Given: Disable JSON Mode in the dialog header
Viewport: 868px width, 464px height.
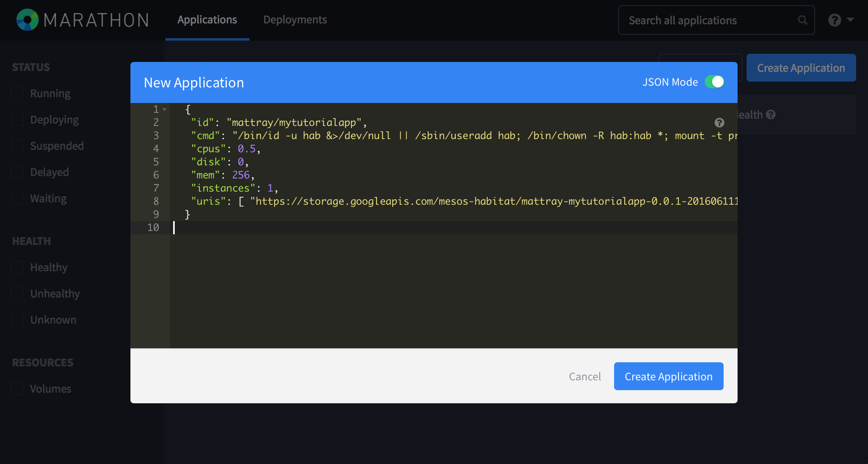Looking at the screenshot, I should click(x=714, y=82).
